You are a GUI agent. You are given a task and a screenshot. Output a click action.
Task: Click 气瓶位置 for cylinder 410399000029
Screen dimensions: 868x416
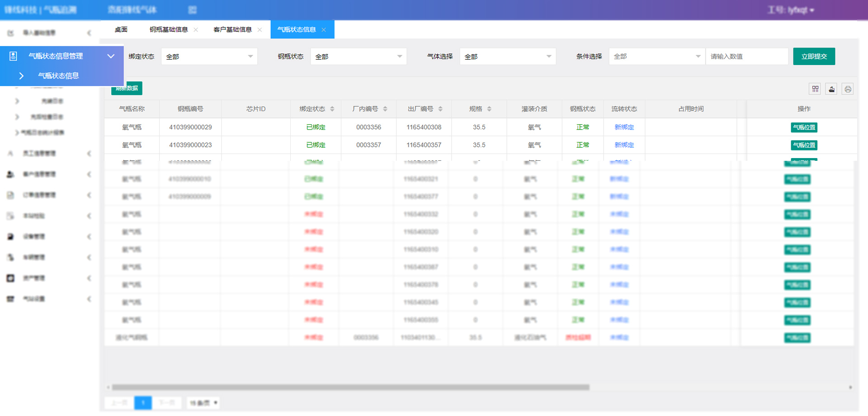(x=804, y=127)
